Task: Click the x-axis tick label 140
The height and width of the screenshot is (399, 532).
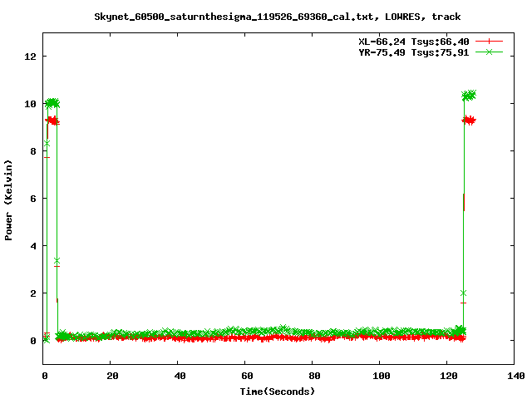Action: pos(515,376)
